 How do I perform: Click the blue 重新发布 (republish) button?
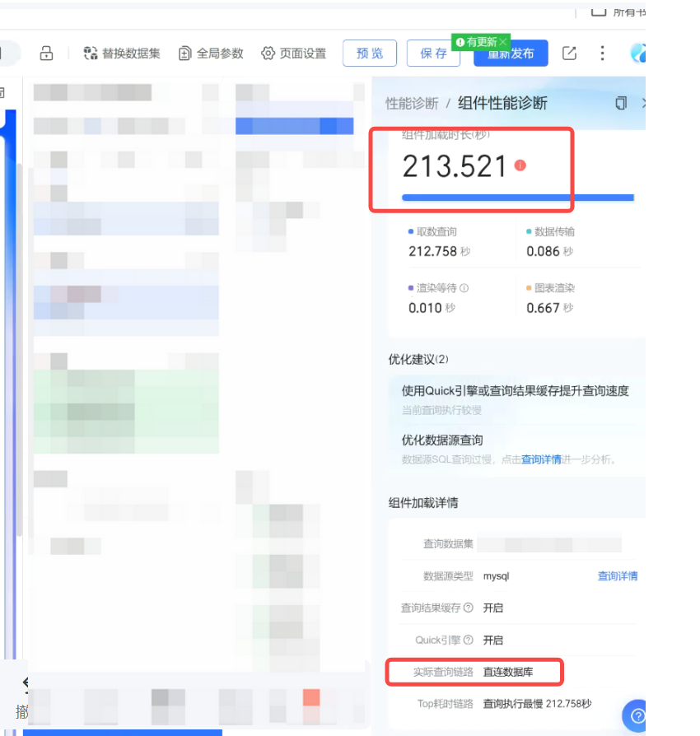[x=511, y=55]
